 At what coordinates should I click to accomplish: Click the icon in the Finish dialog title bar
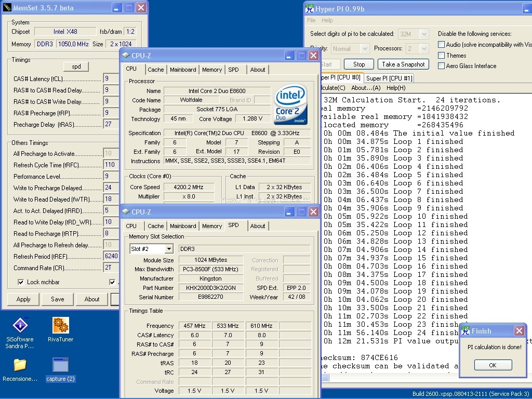pyautogui.click(x=465, y=331)
